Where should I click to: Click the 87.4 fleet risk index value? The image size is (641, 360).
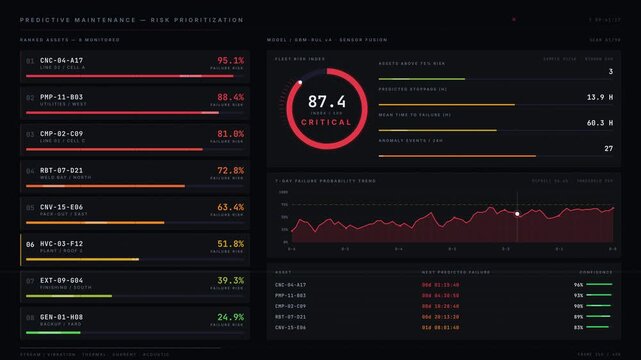click(327, 101)
